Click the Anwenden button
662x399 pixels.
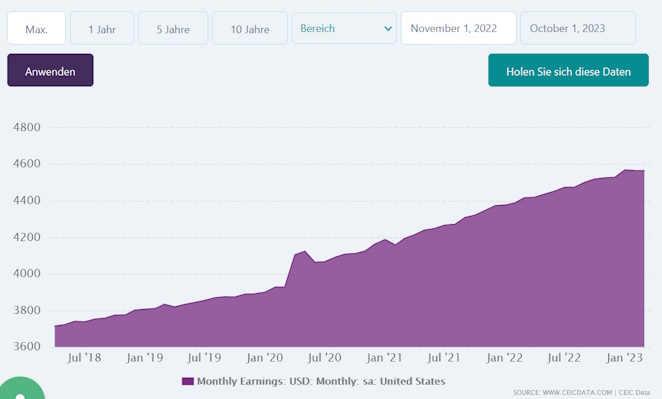[x=50, y=70]
